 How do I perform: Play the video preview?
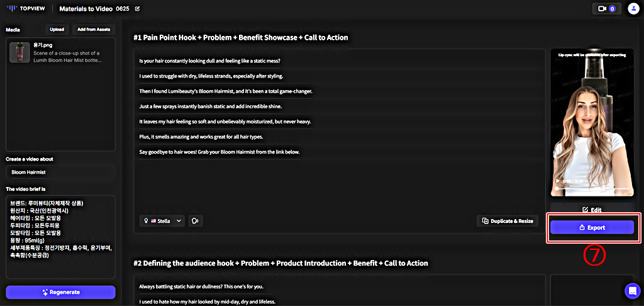tap(557, 181)
